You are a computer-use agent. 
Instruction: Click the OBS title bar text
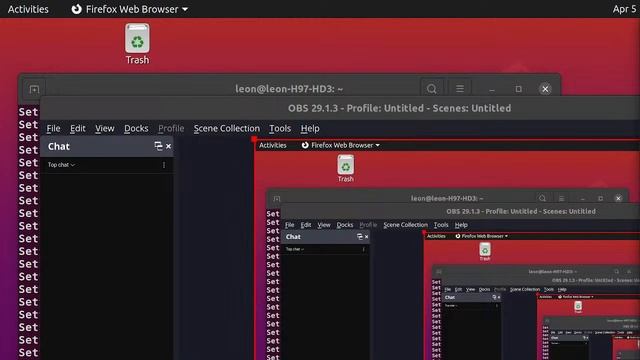399,108
